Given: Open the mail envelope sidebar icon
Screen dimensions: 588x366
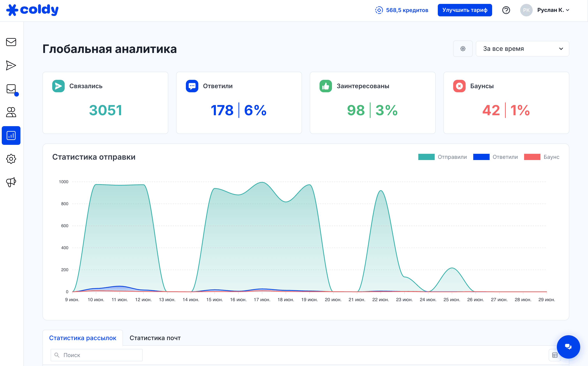Looking at the screenshot, I should [x=11, y=42].
